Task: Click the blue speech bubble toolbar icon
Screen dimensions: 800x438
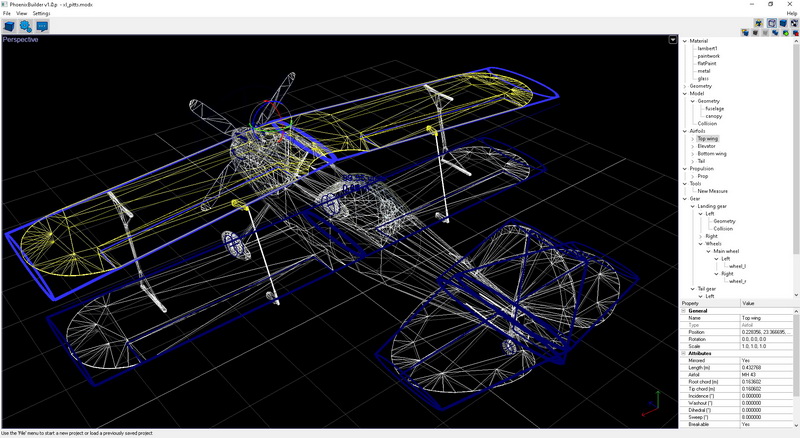Action: pyautogui.click(x=42, y=27)
